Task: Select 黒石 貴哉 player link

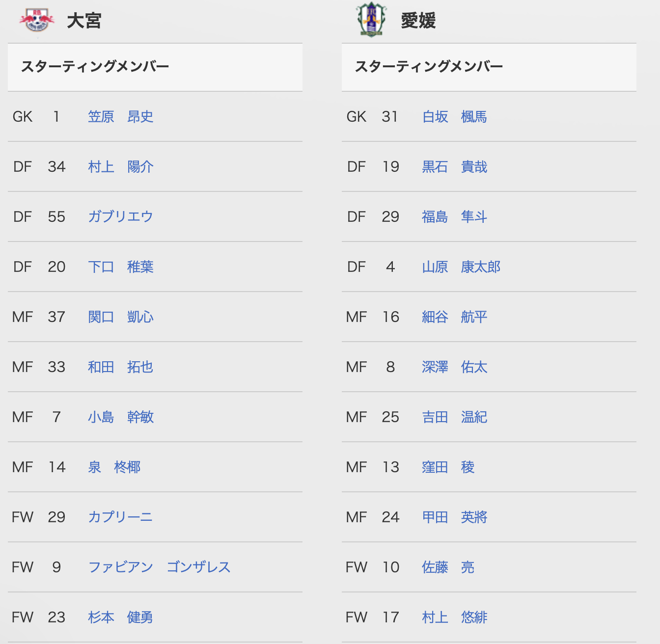Action: pyautogui.click(x=455, y=166)
